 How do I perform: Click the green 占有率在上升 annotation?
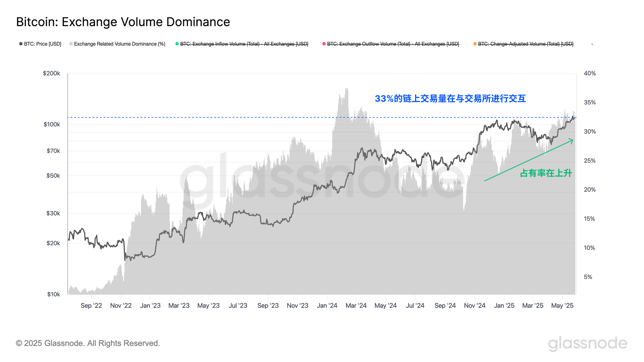(x=546, y=173)
